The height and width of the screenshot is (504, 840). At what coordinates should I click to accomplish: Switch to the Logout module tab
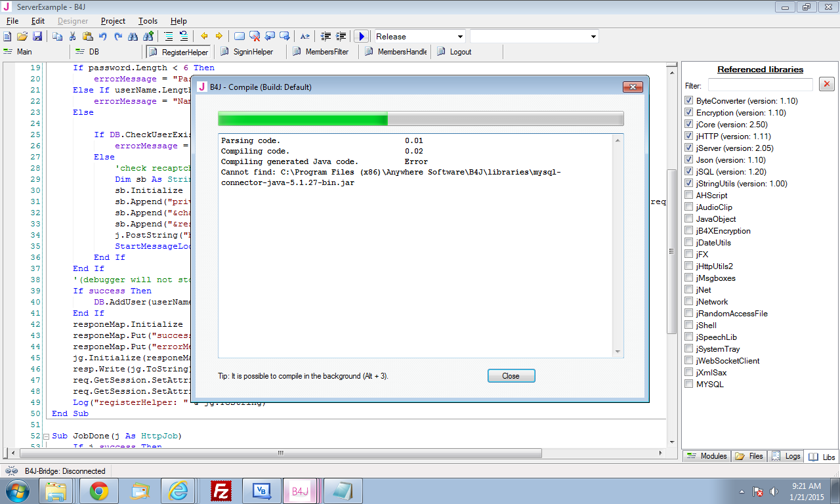coord(467,52)
